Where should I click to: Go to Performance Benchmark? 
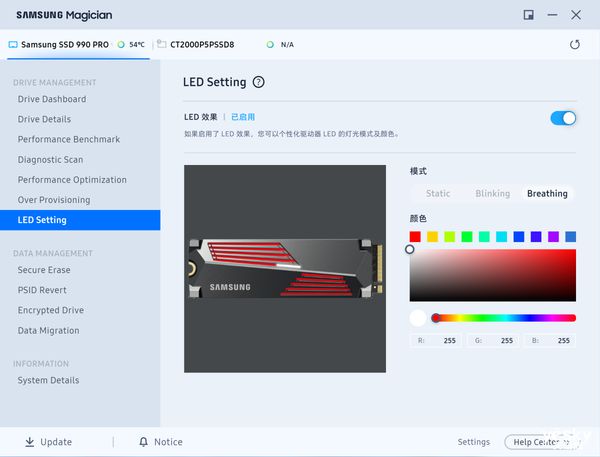(x=69, y=139)
